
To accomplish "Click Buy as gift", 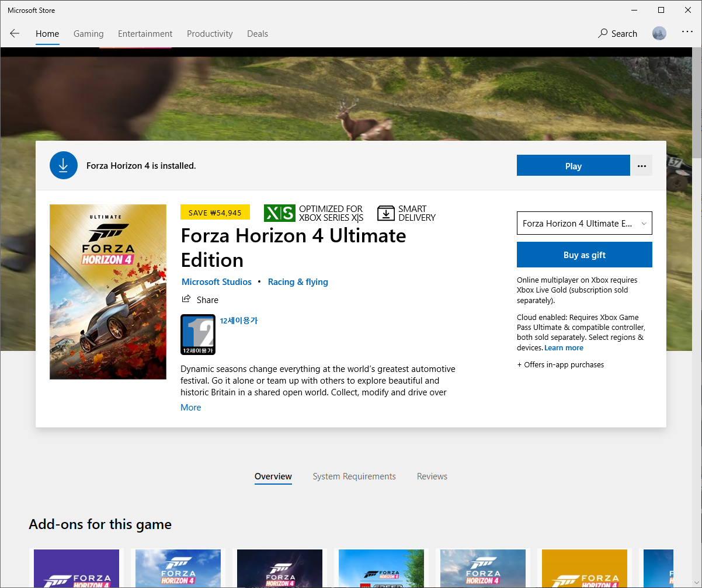I will (x=585, y=255).
